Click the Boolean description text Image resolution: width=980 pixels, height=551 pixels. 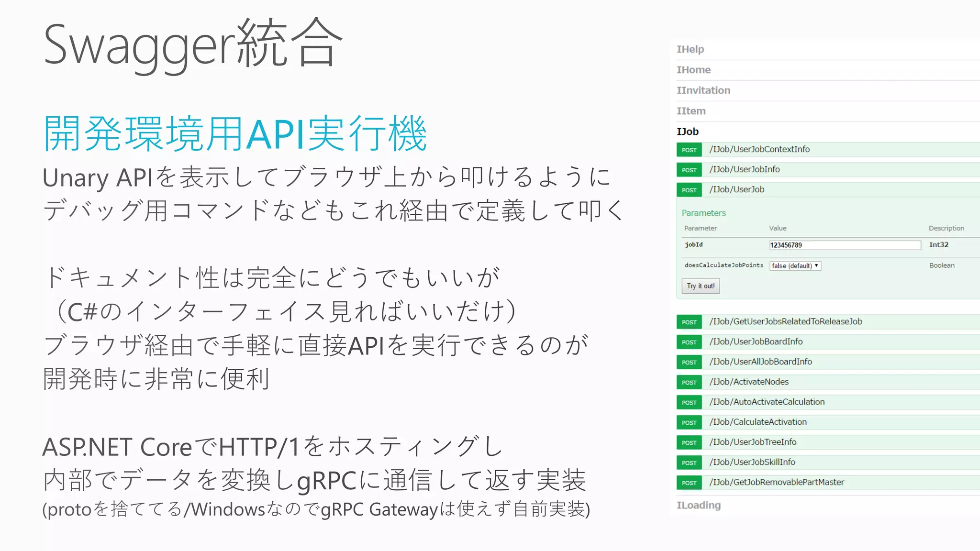click(942, 265)
